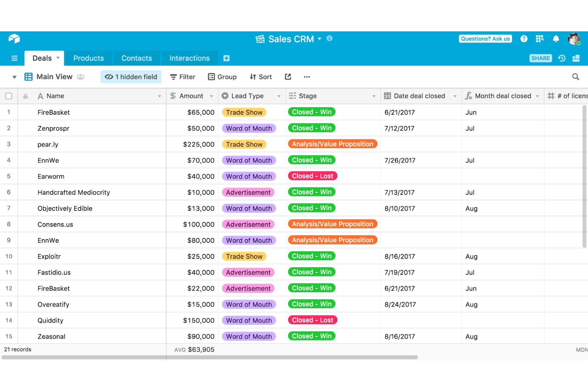Click the lock icon in header row

pos(25,96)
